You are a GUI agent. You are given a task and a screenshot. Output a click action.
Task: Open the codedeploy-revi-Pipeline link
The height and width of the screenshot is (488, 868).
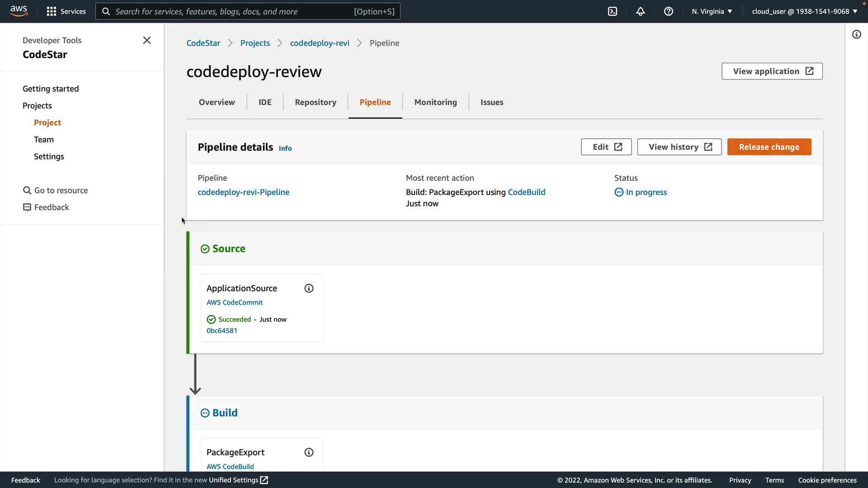(x=243, y=192)
